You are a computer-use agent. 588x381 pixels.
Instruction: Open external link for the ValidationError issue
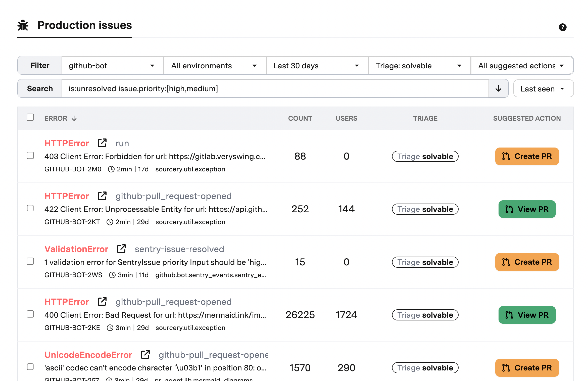click(121, 248)
